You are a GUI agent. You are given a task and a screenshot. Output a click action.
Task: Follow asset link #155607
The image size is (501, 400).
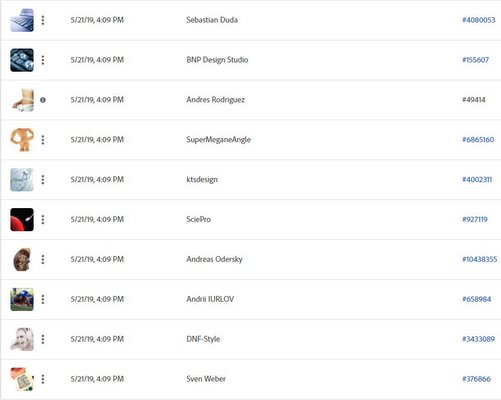(x=475, y=60)
